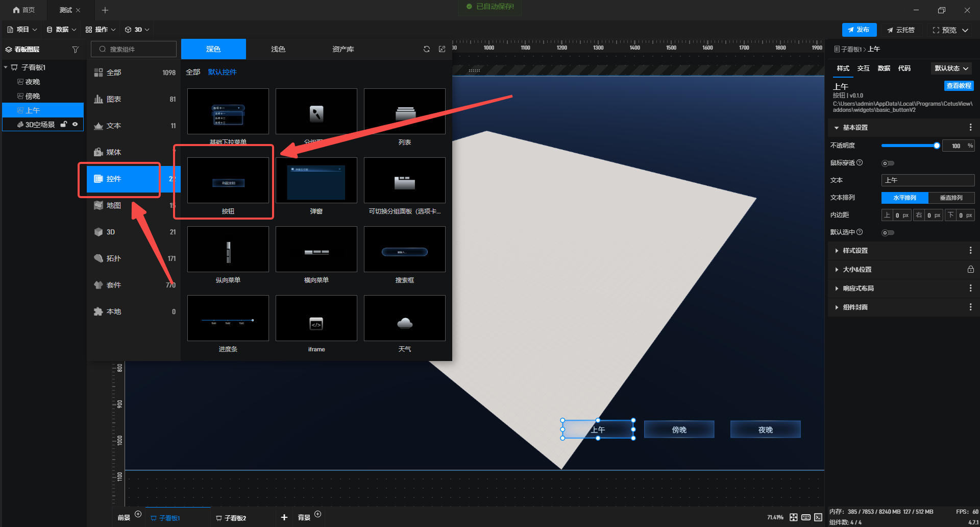Click the refresh icon in component panel
Image resolution: width=980 pixels, height=527 pixels.
tap(427, 49)
